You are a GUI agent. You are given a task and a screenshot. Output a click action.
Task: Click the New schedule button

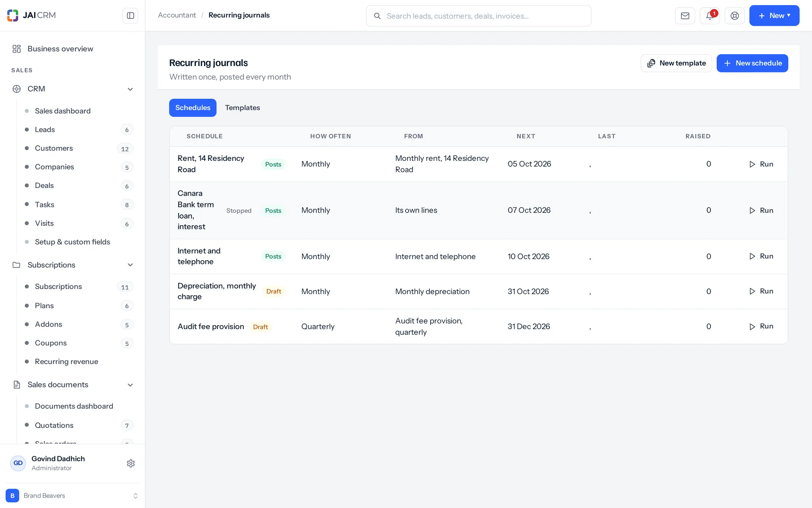tap(752, 63)
